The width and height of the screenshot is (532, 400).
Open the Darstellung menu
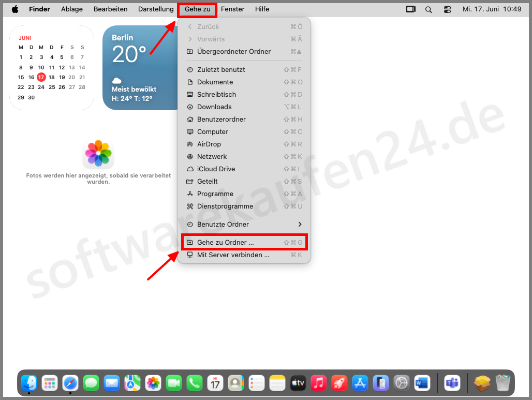click(156, 9)
